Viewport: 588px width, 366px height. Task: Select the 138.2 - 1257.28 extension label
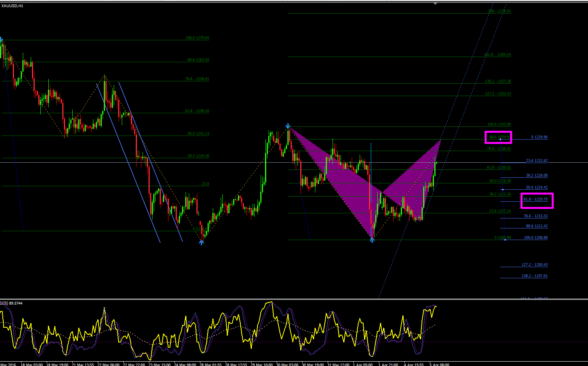pos(498,81)
